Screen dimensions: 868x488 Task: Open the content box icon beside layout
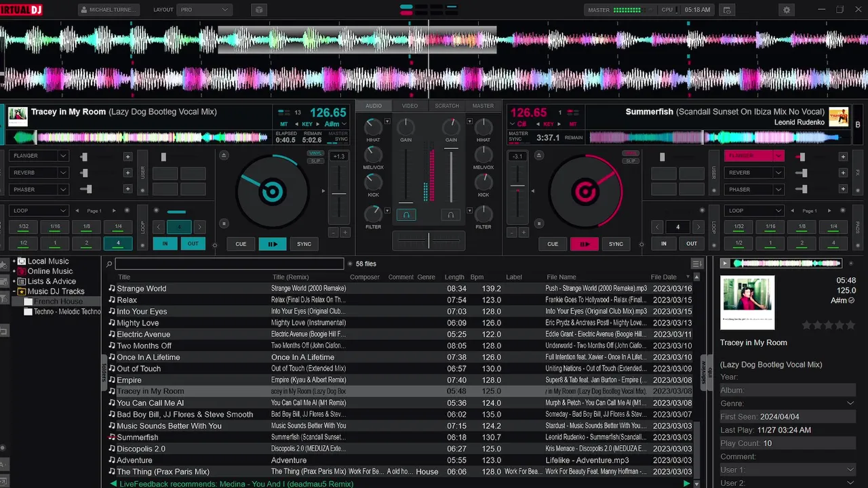[258, 10]
